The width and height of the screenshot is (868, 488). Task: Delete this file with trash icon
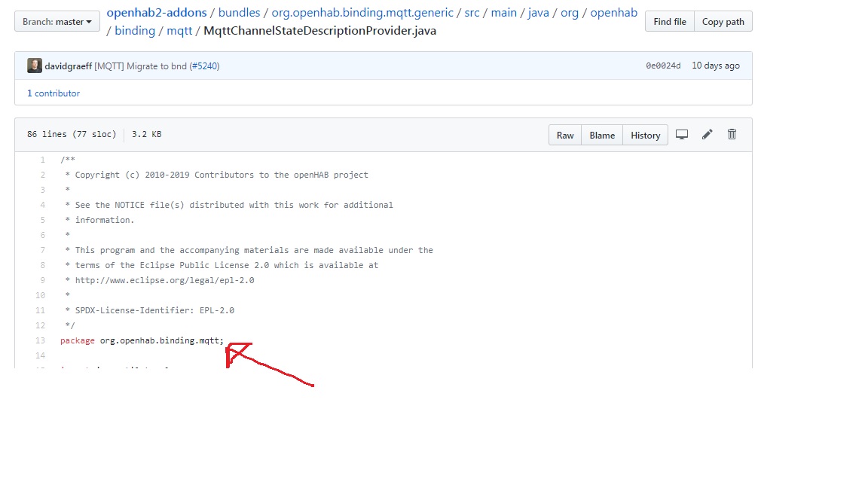coord(732,135)
